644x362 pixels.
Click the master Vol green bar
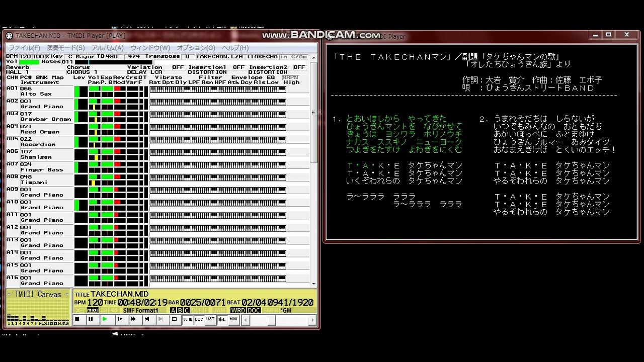pos(29,62)
